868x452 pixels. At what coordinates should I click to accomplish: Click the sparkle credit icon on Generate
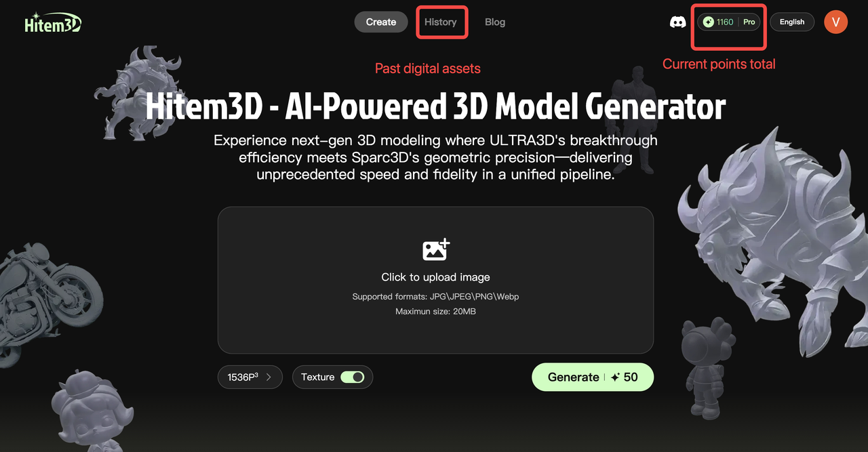(615, 377)
